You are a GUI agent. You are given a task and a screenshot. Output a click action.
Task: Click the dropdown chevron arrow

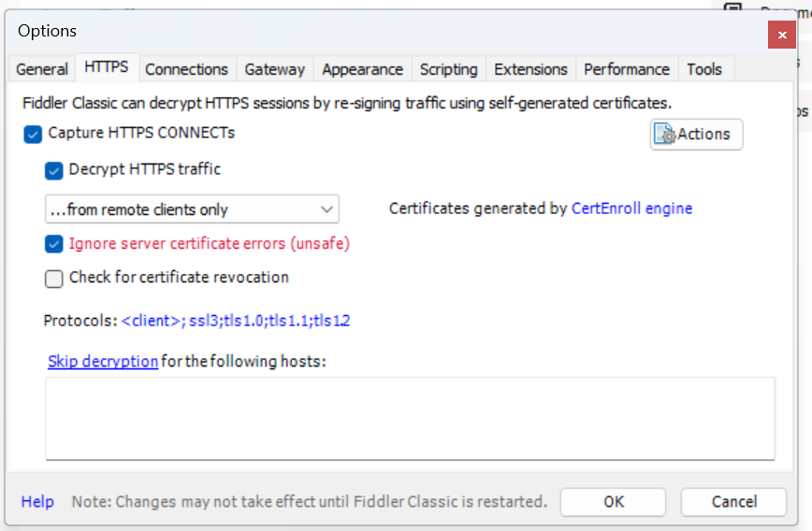[326, 209]
